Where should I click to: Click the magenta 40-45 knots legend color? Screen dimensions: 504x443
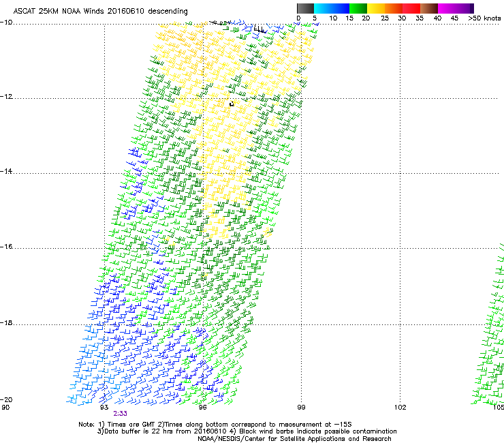(x=447, y=8)
